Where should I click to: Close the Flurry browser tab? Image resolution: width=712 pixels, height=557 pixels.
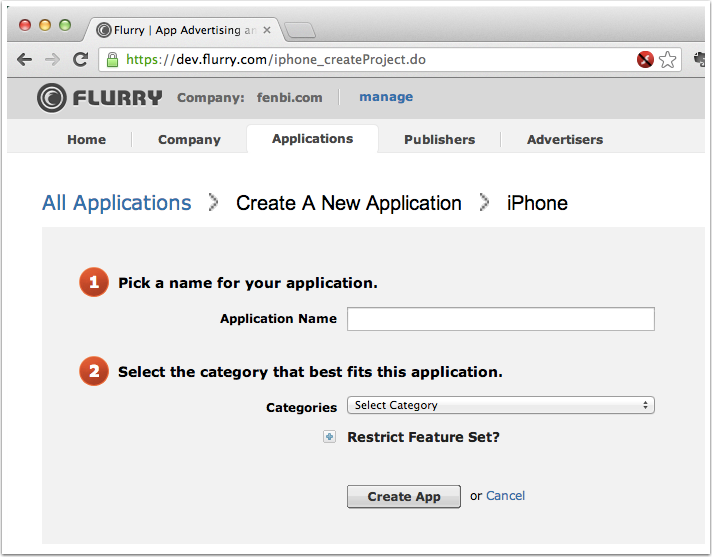[267, 30]
